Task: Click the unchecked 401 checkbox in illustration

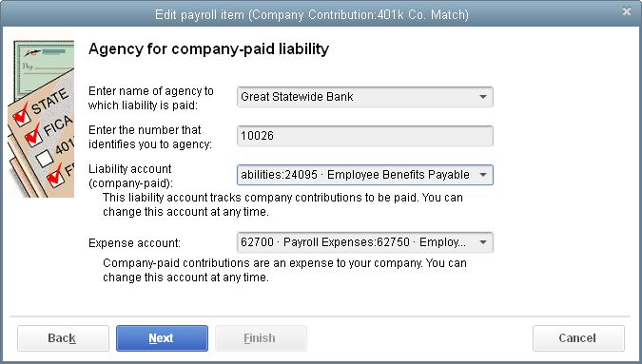Action: tap(44, 159)
